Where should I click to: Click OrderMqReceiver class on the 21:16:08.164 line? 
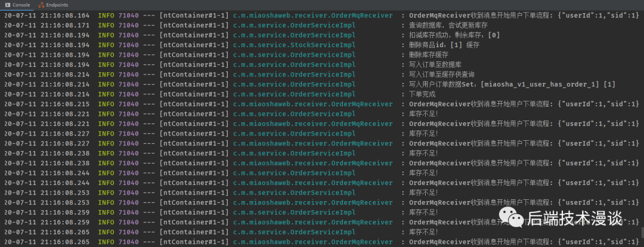(x=312, y=16)
